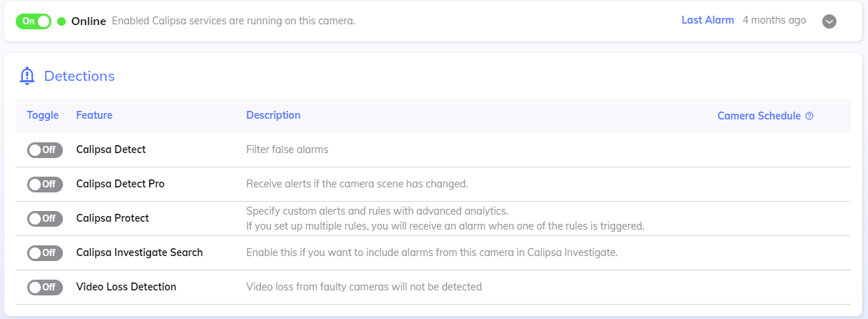Click the 'Filter false alarms' description
Image resolution: width=868 pixels, height=319 pixels.
click(287, 149)
